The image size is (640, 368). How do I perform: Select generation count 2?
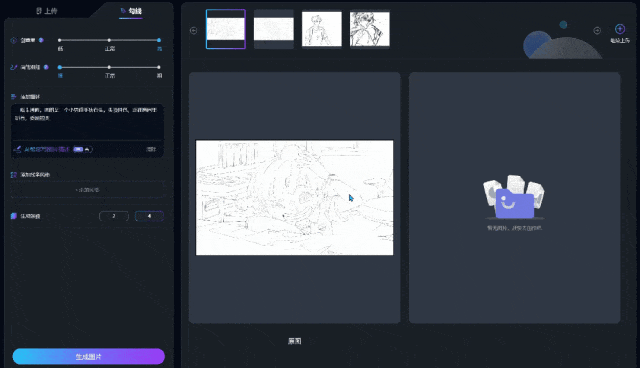(x=114, y=216)
